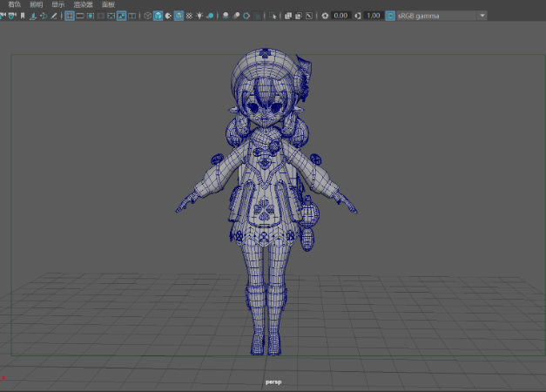Open the 照明 (Lighting) menu
The height and width of the screenshot is (392, 546).
click(37, 4)
